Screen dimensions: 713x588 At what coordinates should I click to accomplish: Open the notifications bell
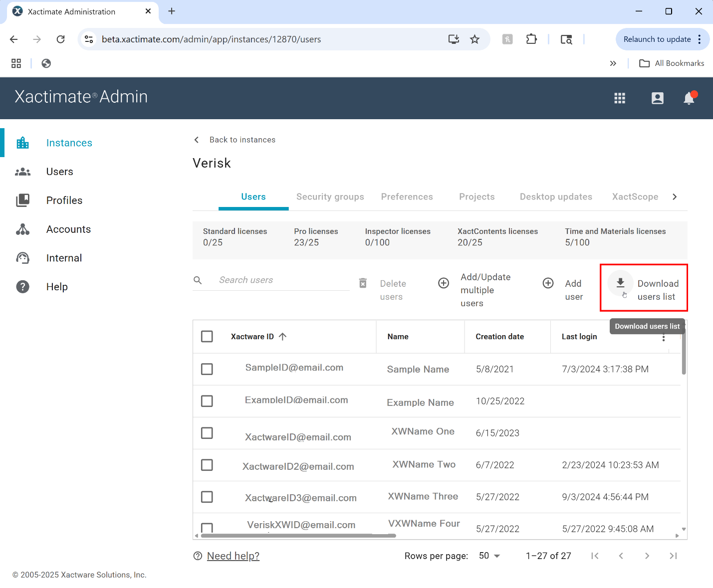coord(689,98)
